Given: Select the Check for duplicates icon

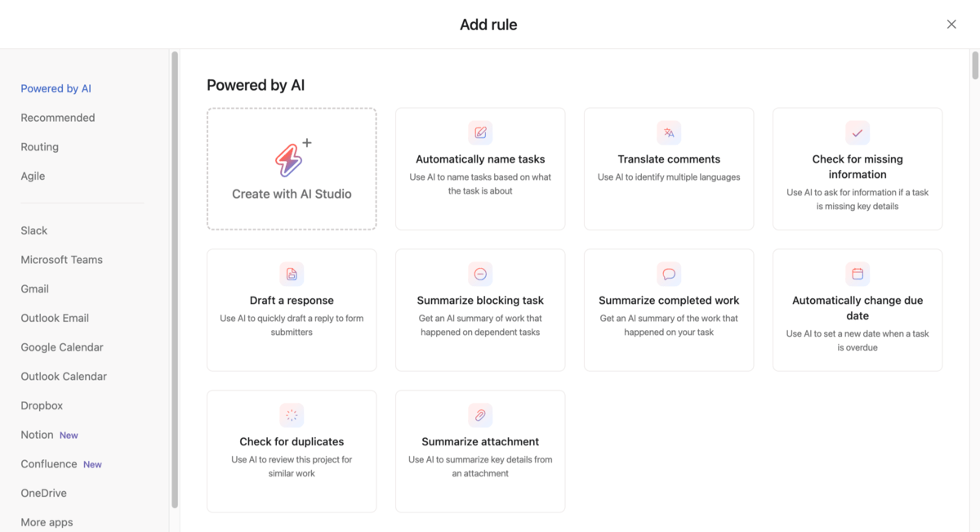Looking at the screenshot, I should coord(292,414).
